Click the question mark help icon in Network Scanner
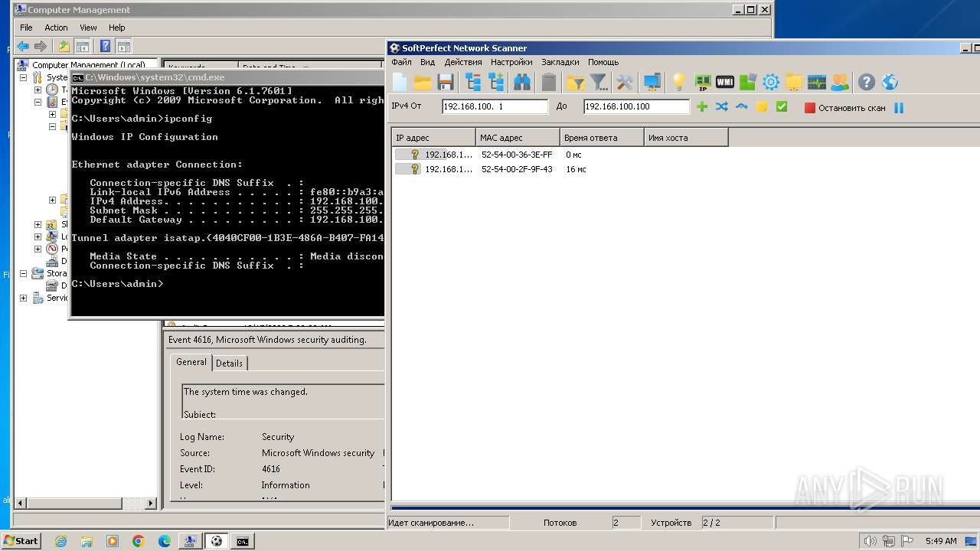Screen dimensions: 980x551 tap(866, 82)
